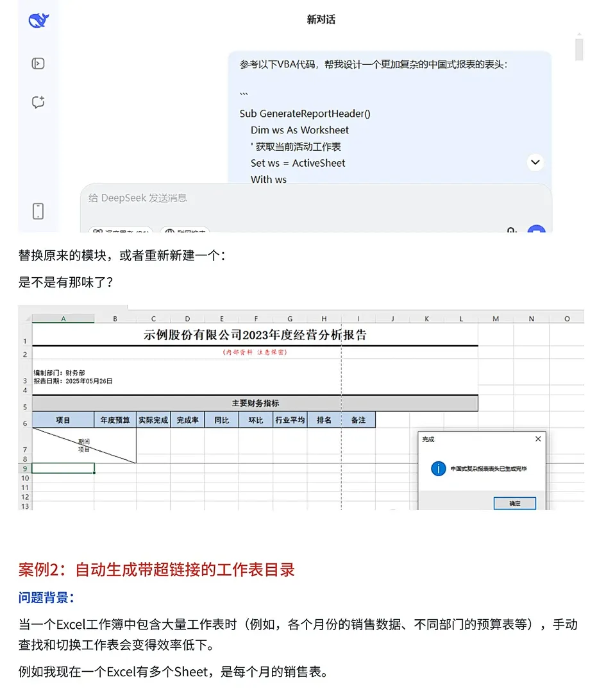Screen dimensions: 606x700
Task: Click the 备注 header cell
Action: pos(358,420)
